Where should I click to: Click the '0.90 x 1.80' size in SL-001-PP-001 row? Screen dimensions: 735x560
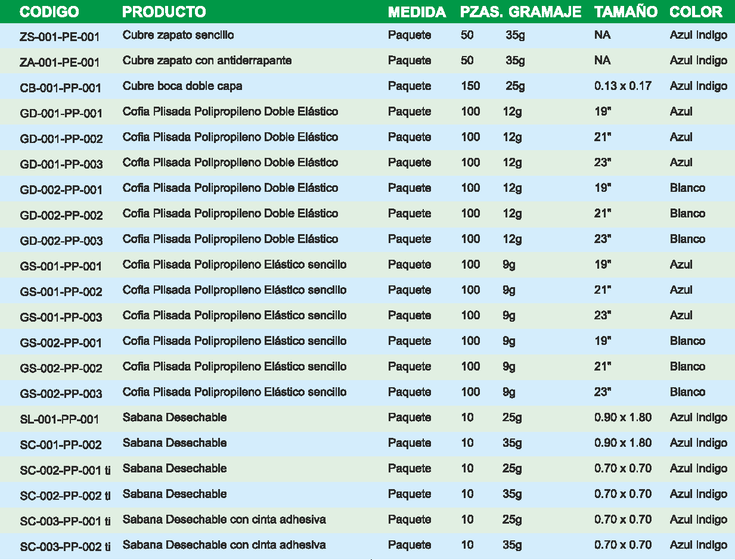pos(623,418)
